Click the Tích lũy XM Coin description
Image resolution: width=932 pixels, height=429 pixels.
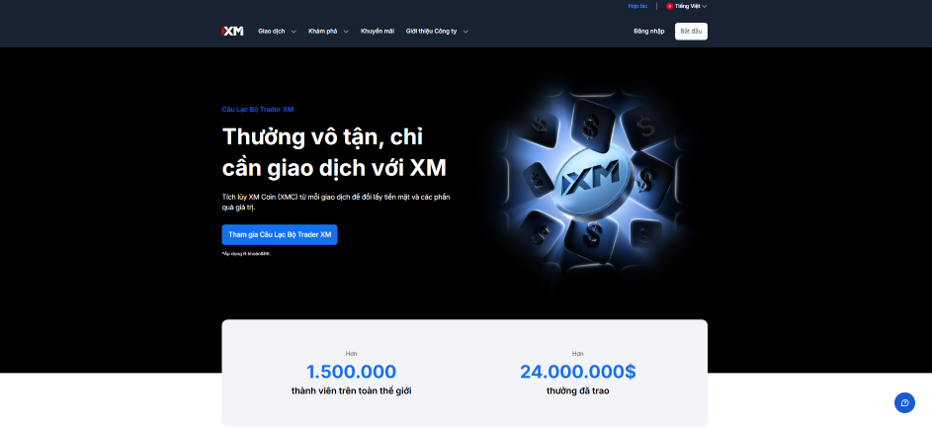(336, 202)
